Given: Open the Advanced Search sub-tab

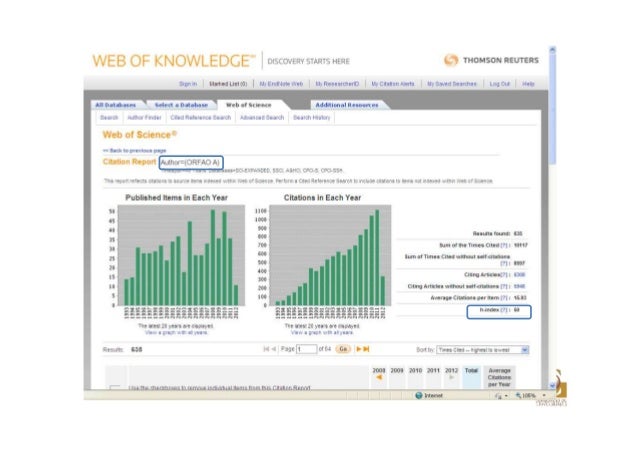Looking at the screenshot, I should coord(262,117).
